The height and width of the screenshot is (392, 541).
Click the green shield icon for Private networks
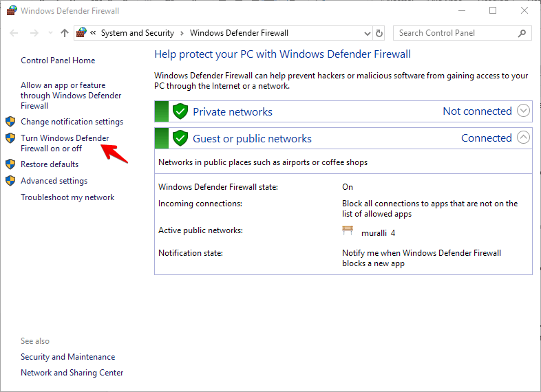[x=180, y=111]
